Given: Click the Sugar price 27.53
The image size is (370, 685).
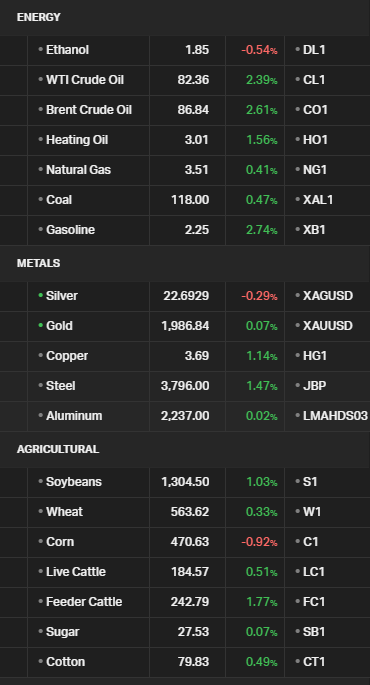Looking at the screenshot, I should pos(194,632).
